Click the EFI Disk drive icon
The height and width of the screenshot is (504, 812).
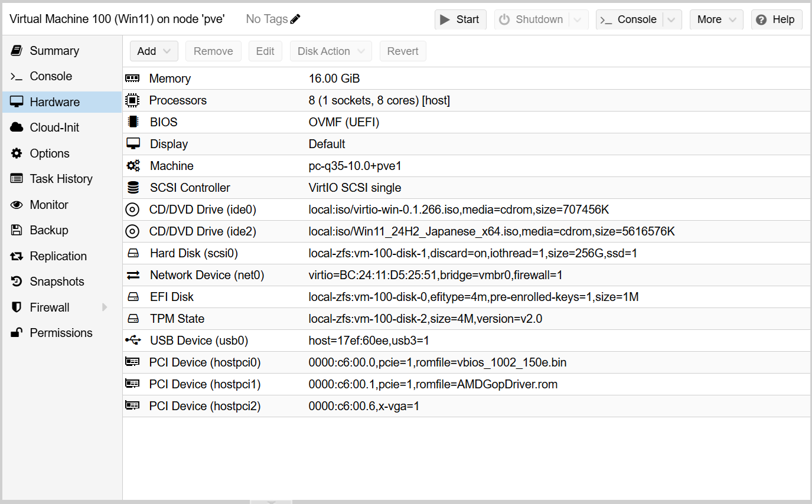133,297
